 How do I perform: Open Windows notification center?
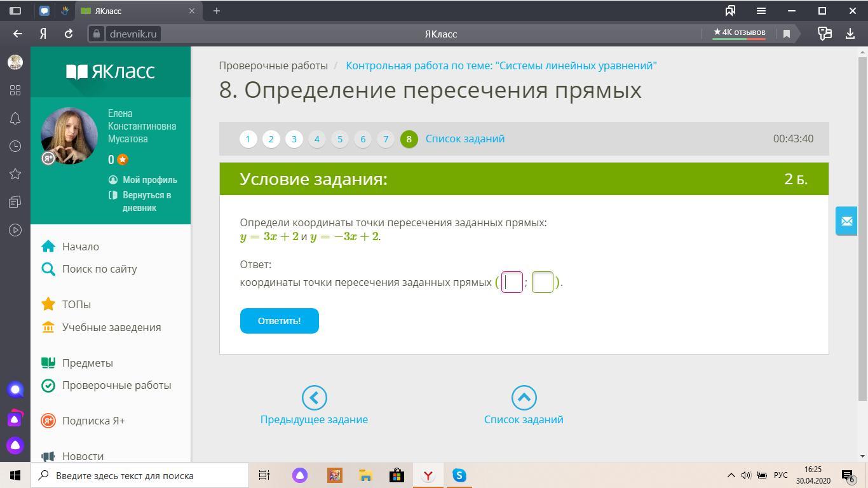pyautogui.click(x=850, y=475)
